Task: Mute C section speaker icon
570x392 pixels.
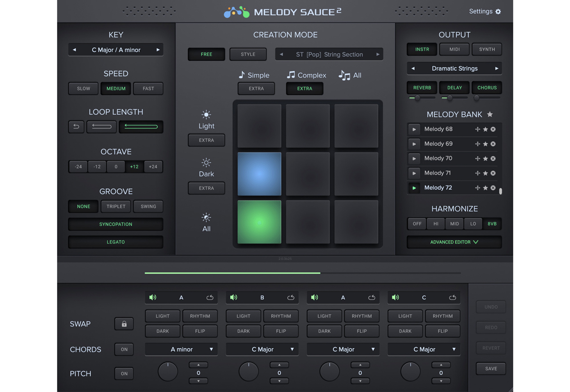Action: [396, 298]
